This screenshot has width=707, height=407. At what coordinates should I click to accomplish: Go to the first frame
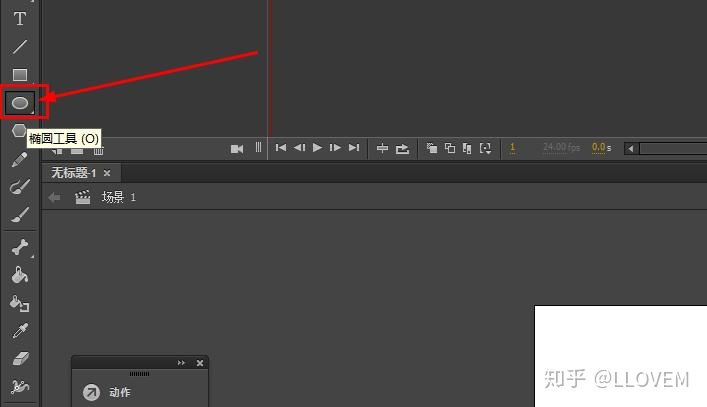point(280,147)
